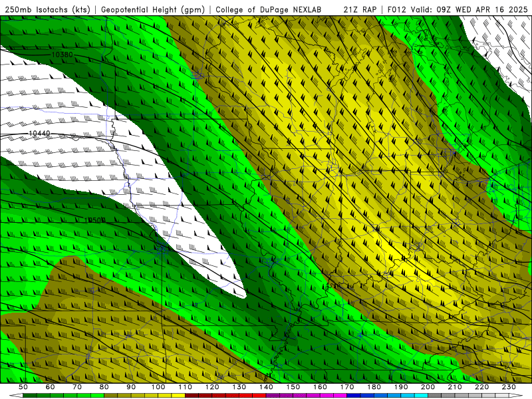Click the 90 value on the color scale
This screenshot has height=399, width=532.
(x=131, y=387)
